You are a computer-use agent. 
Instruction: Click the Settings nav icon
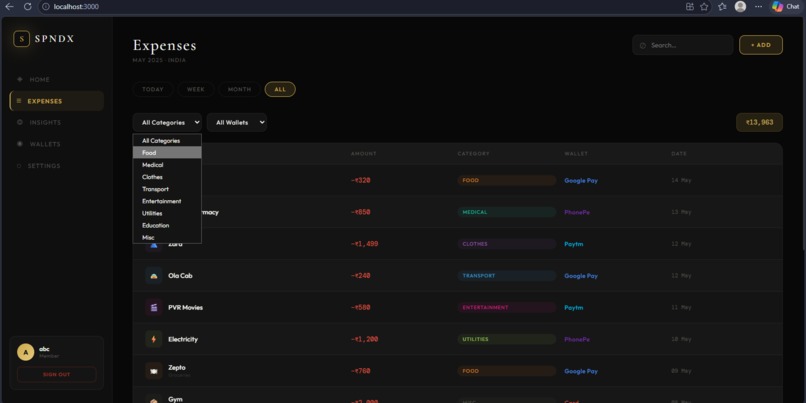click(x=20, y=166)
